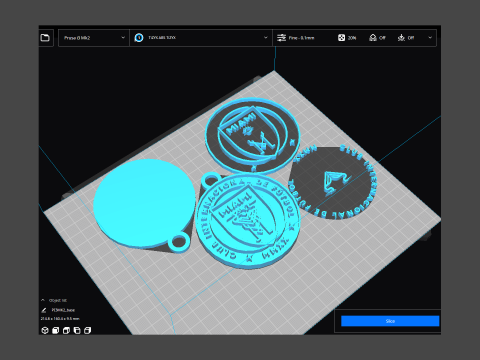480x360 pixels.
Task: Select the solid blank disc model
Action: coord(143,203)
